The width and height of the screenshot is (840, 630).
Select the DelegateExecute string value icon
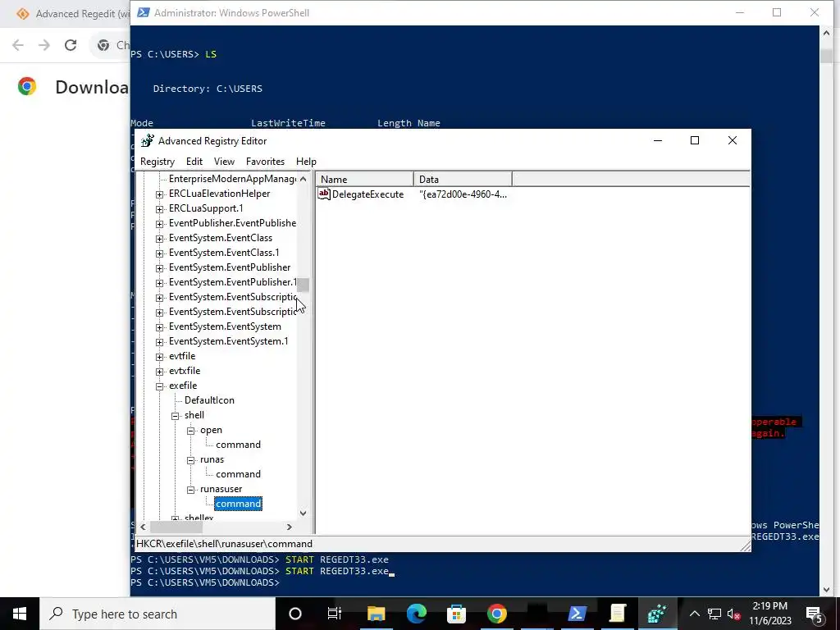(323, 194)
